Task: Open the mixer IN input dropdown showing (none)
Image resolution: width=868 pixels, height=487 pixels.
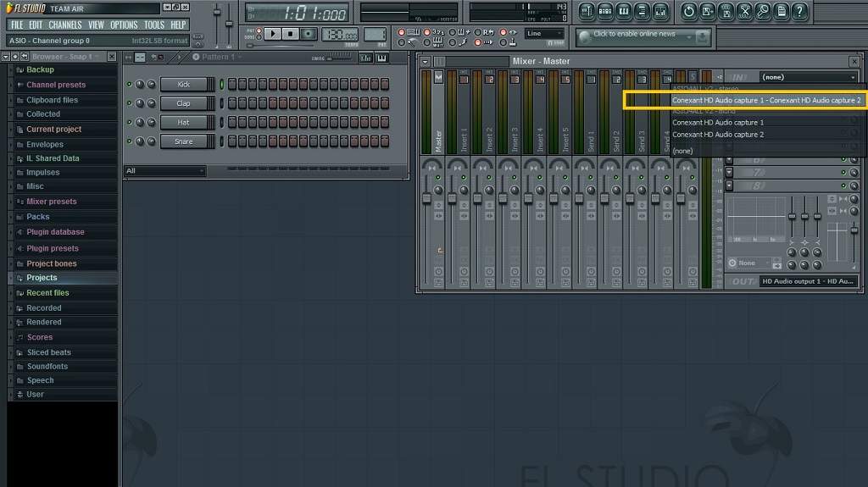Action: pyautogui.click(x=809, y=77)
